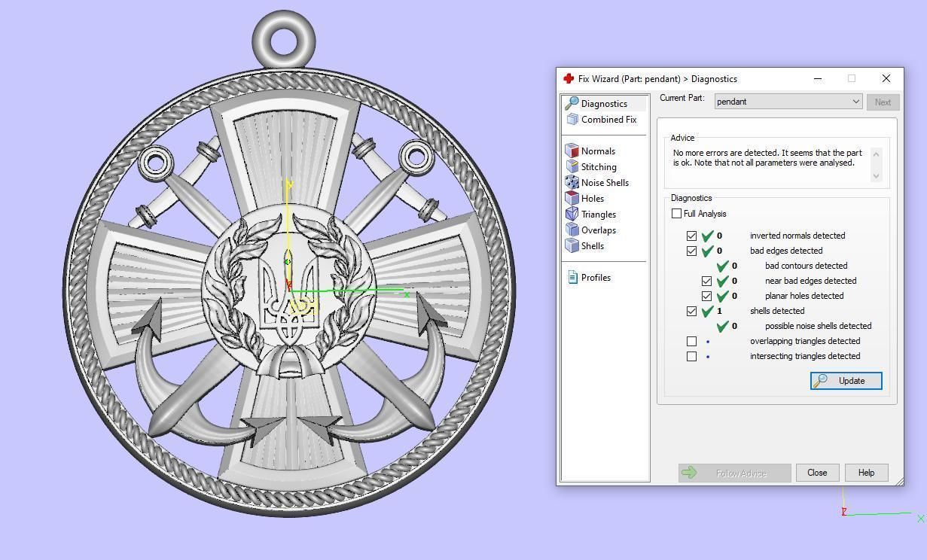Click the Advice message text

point(767,157)
